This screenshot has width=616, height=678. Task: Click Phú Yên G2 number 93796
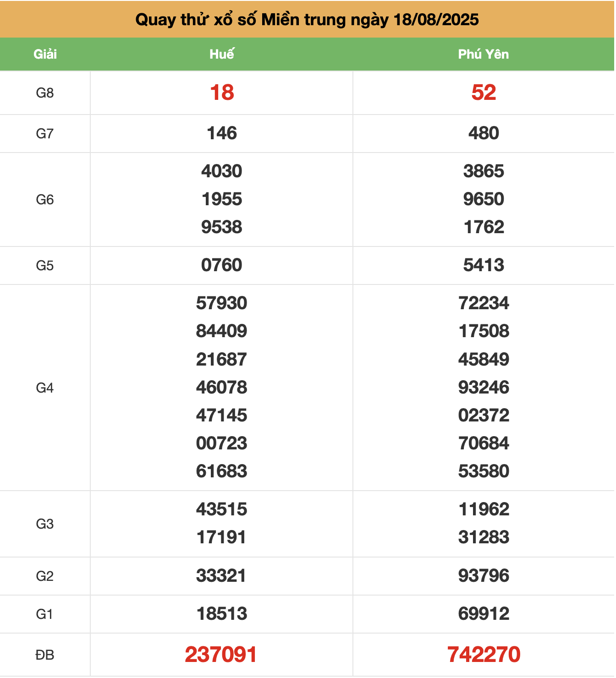[484, 576]
